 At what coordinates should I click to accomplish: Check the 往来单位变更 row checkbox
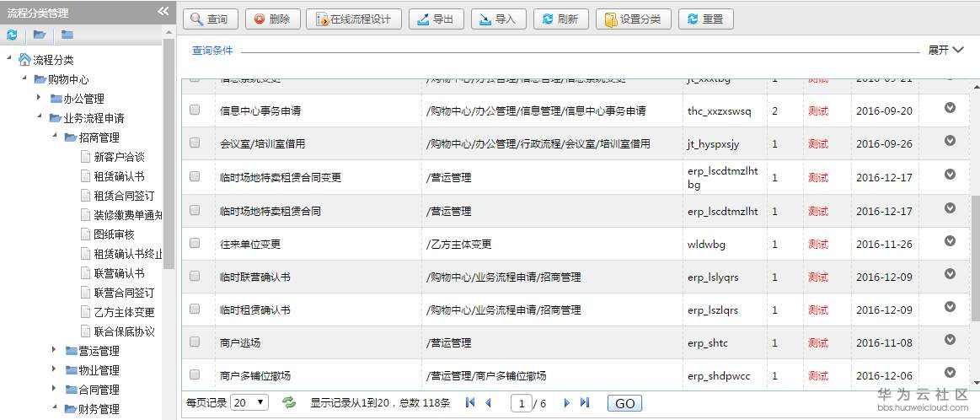[195, 243]
